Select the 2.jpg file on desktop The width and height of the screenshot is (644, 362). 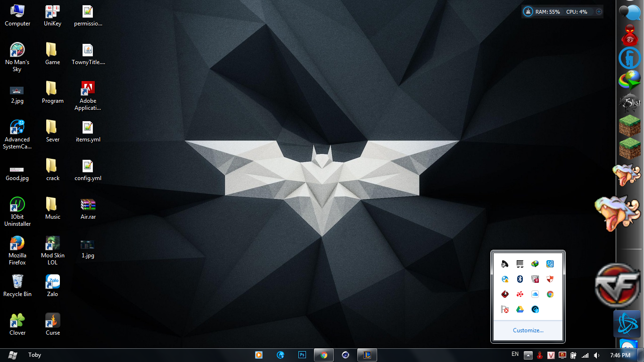point(17,94)
